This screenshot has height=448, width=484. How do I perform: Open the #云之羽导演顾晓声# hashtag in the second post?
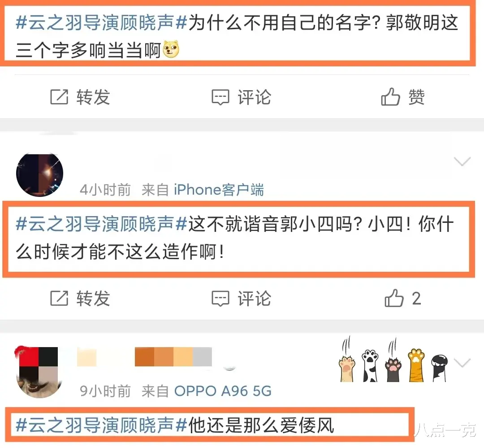click(102, 224)
